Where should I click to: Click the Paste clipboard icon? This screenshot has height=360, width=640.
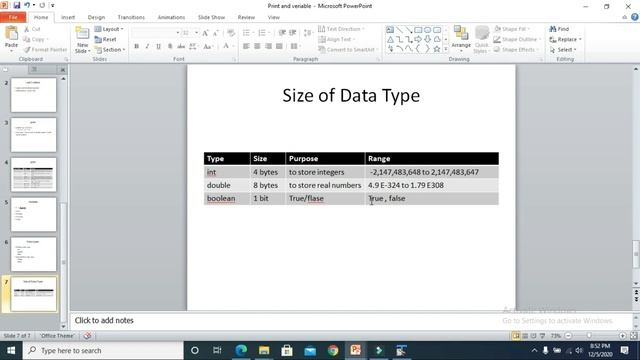coord(11,34)
